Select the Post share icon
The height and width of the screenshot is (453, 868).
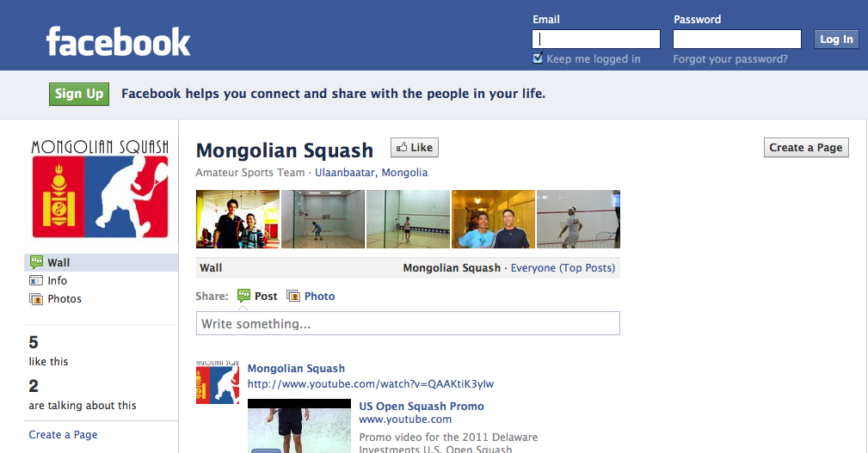coord(243,296)
